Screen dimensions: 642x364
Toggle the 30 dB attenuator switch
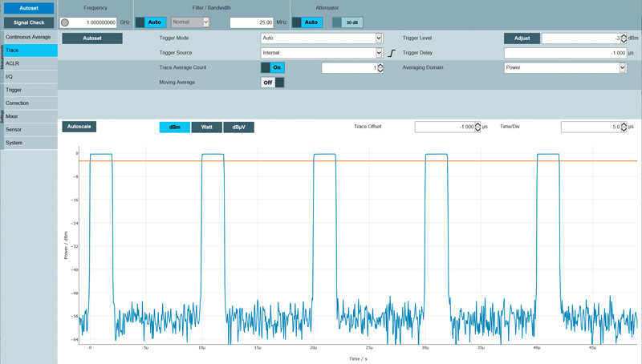coord(347,22)
